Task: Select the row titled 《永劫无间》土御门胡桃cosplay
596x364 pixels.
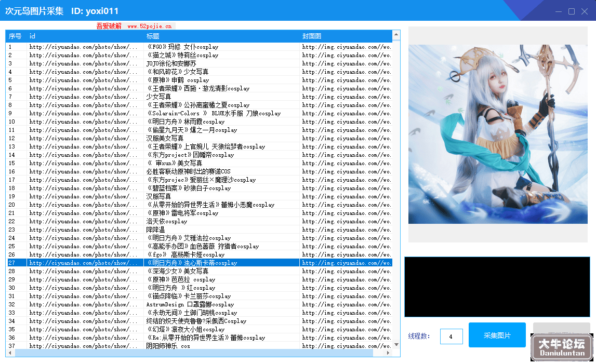Action: pyautogui.click(x=199, y=313)
